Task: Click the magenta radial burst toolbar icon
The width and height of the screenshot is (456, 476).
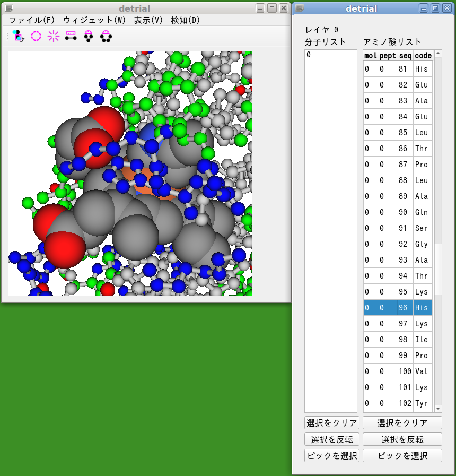Action: 54,36
